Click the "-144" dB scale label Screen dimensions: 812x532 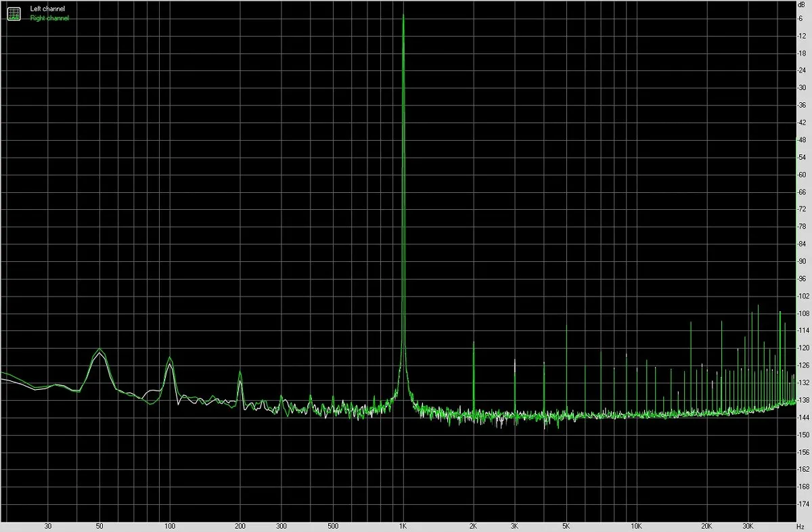coord(803,418)
